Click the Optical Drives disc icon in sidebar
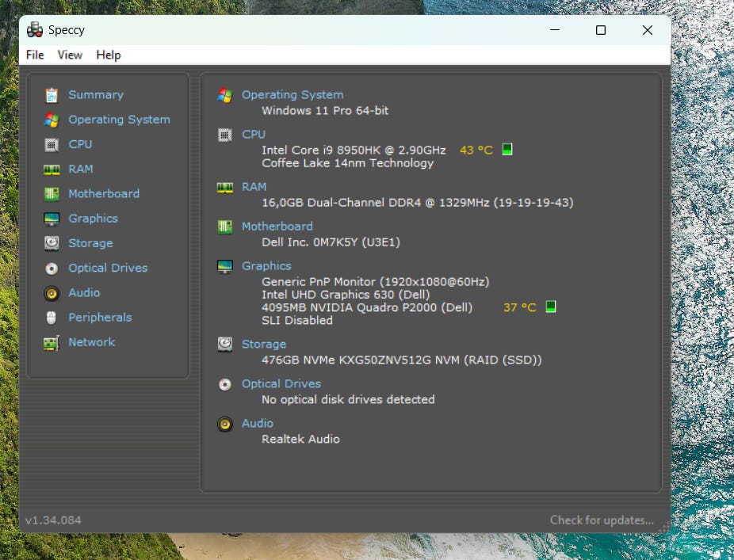This screenshot has height=560, width=734. (x=52, y=268)
